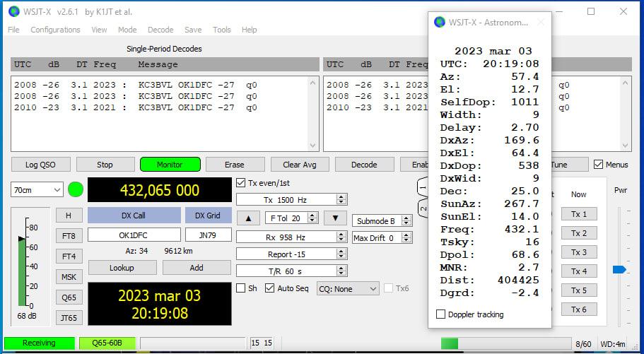Screen dimensions: 644x354
Task: Click the Log QSO button
Action: pyautogui.click(x=40, y=165)
